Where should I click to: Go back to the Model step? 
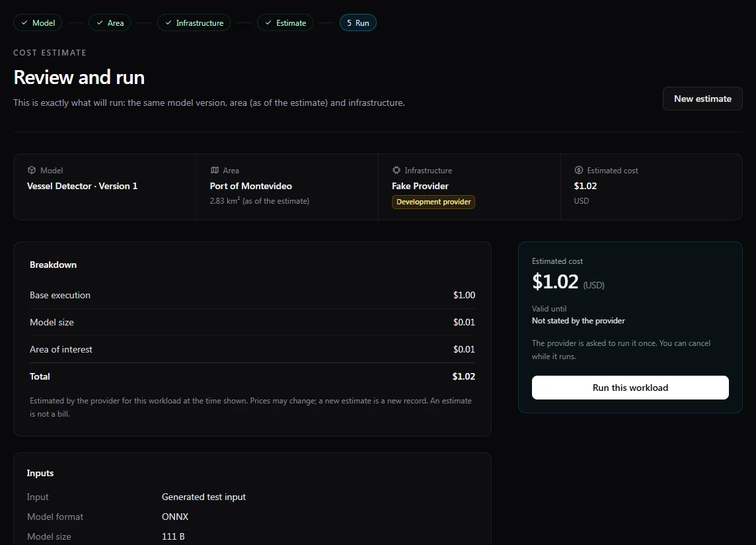click(38, 22)
